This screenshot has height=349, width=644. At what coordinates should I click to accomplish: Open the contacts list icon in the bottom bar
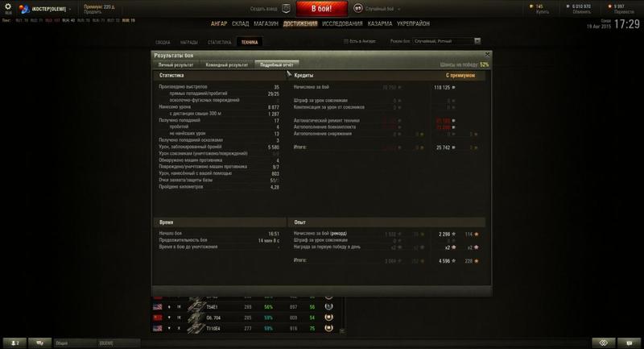tap(14, 343)
